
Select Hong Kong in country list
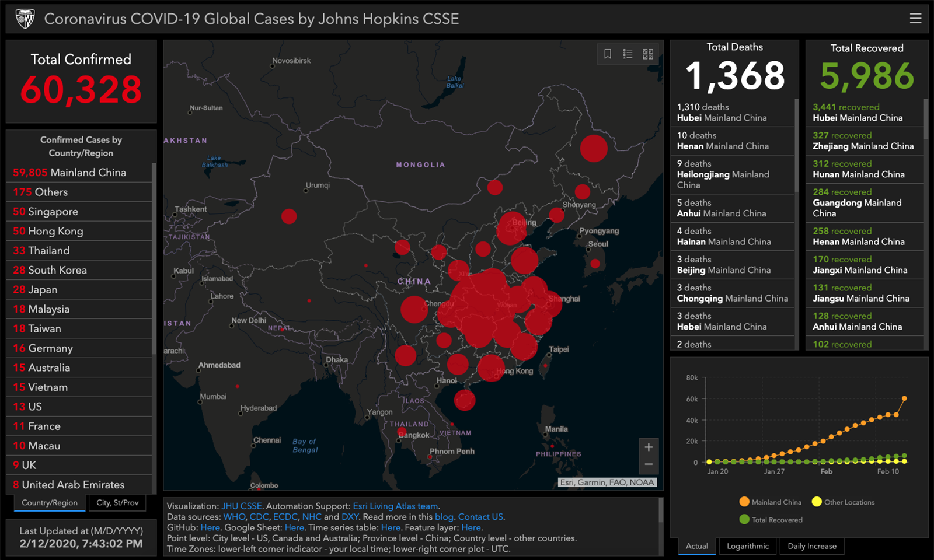click(79, 231)
